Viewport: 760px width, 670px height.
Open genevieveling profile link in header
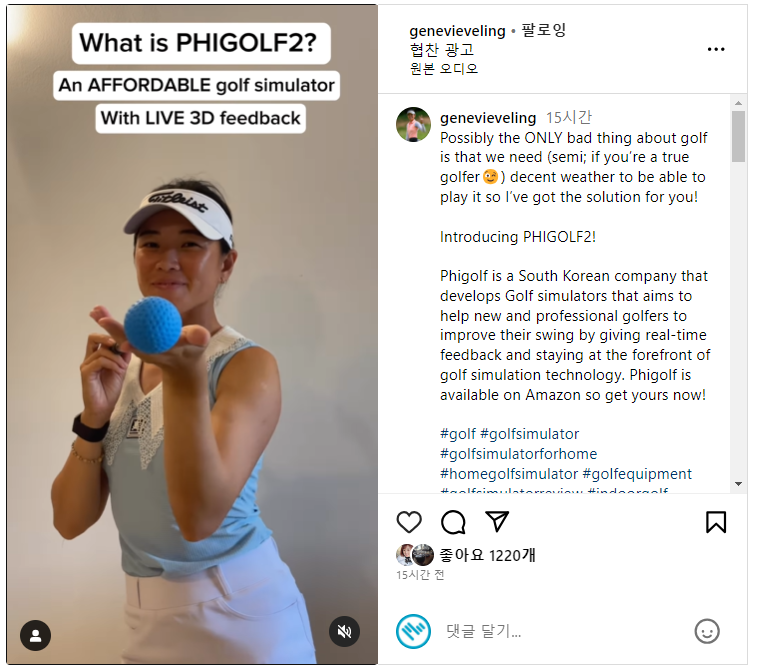pyautogui.click(x=457, y=31)
